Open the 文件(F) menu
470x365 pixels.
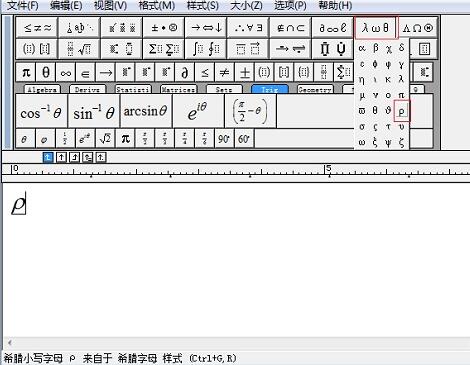point(23,5)
